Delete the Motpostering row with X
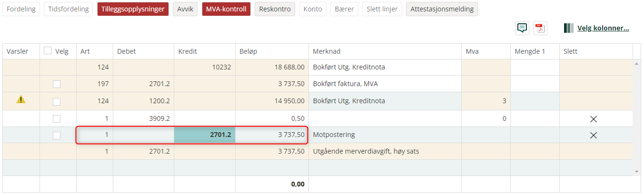644x195 pixels. (594, 135)
